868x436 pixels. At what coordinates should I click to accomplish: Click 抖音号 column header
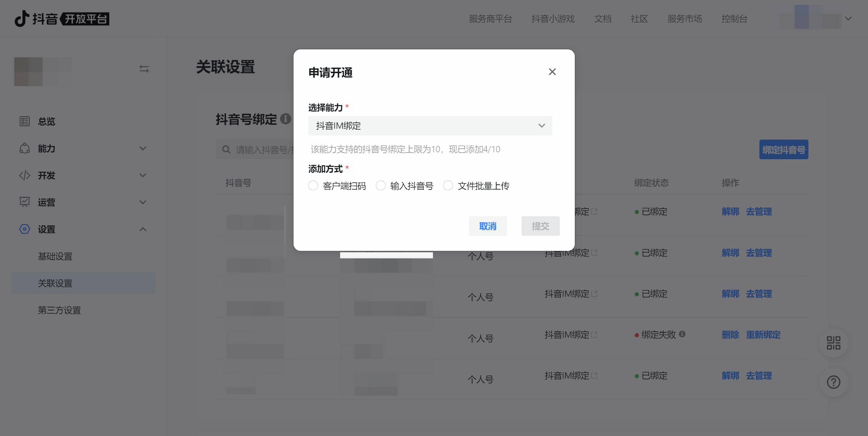(x=238, y=183)
